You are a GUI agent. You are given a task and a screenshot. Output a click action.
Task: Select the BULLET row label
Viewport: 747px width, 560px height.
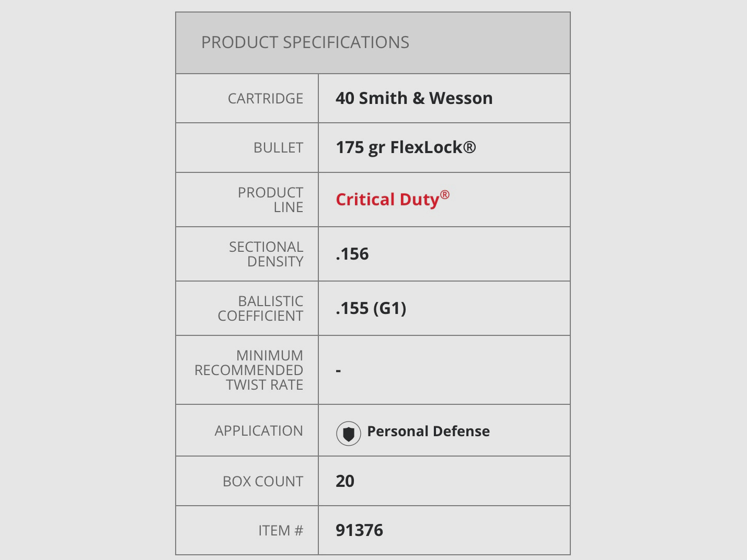[x=278, y=148]
